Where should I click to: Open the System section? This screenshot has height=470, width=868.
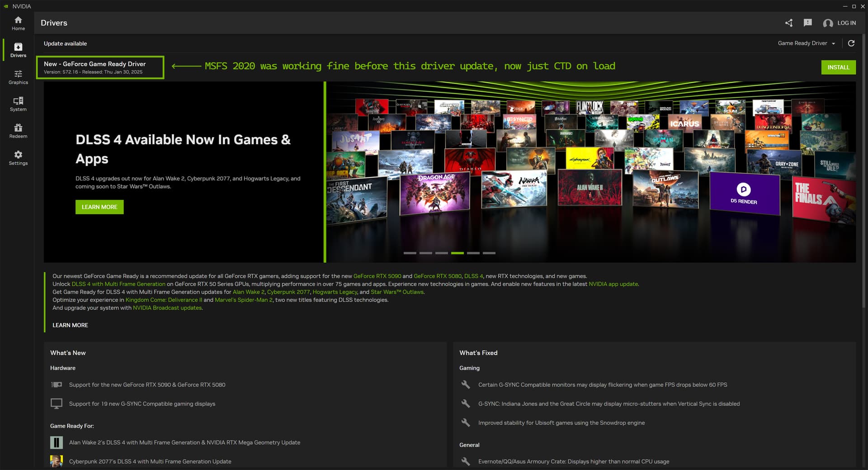coord(18,104)
